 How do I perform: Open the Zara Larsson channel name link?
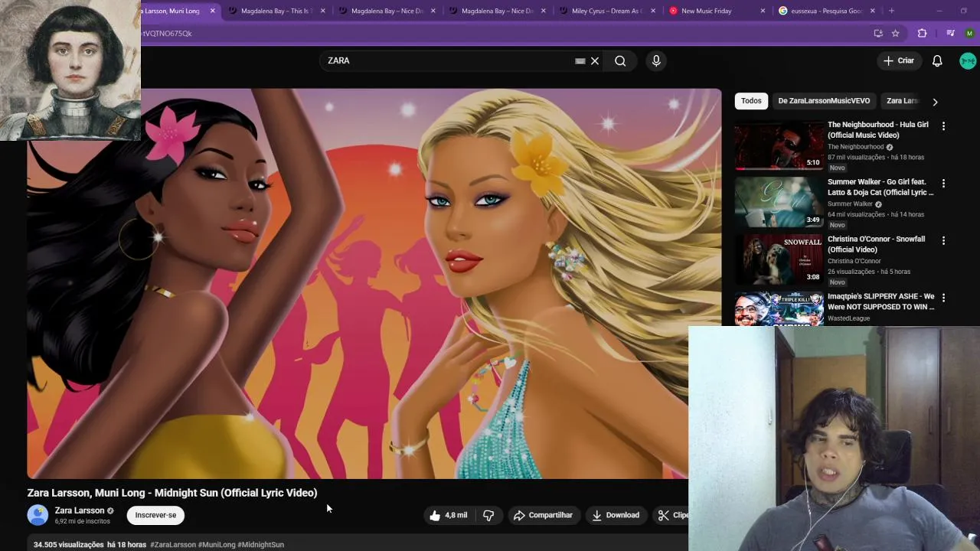80,510
